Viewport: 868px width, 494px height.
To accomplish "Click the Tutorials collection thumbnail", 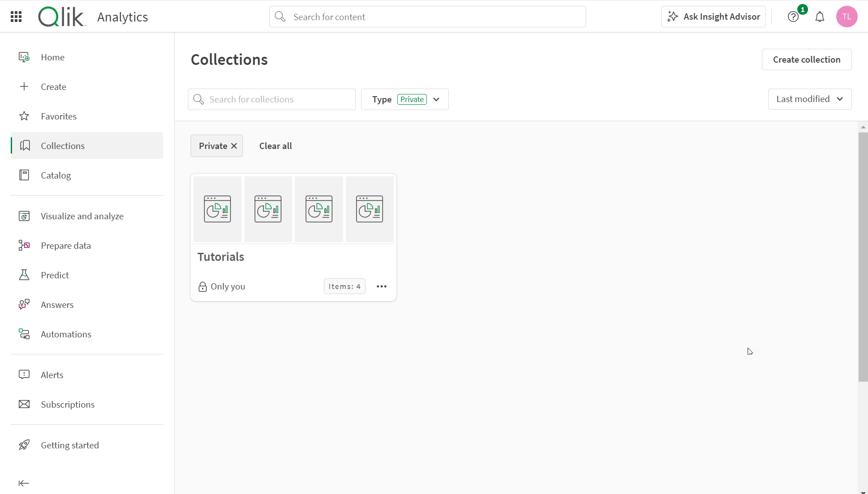I will coord(294,209).
